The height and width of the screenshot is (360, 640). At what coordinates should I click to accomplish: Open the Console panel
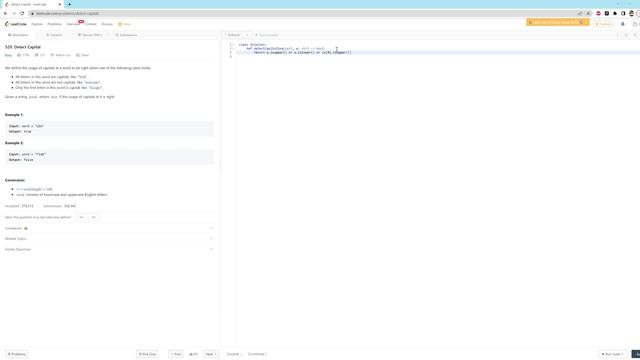(x=234, y=354)
